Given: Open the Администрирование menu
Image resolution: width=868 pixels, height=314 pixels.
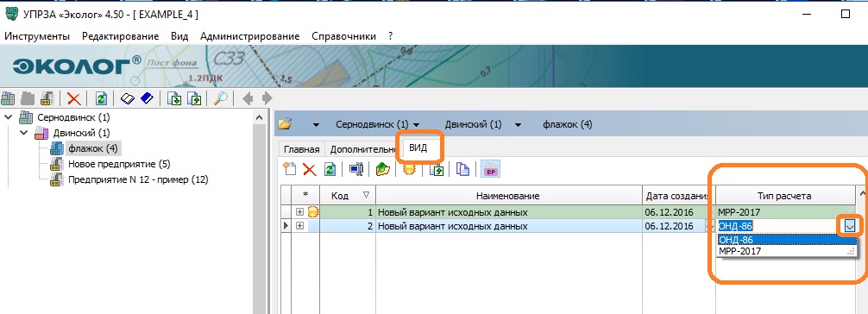Looking at the screenshot, I should 249,36.
